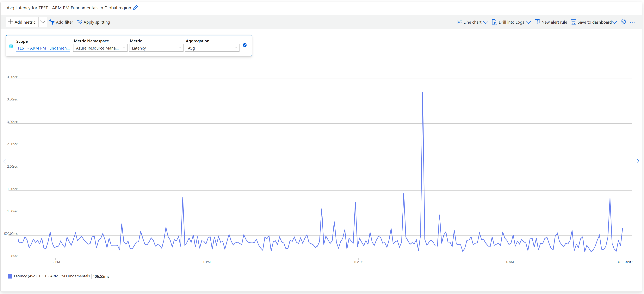Click the Drill into Logs document icon
This screenshot has height=294, width=644.
[494, 22]
